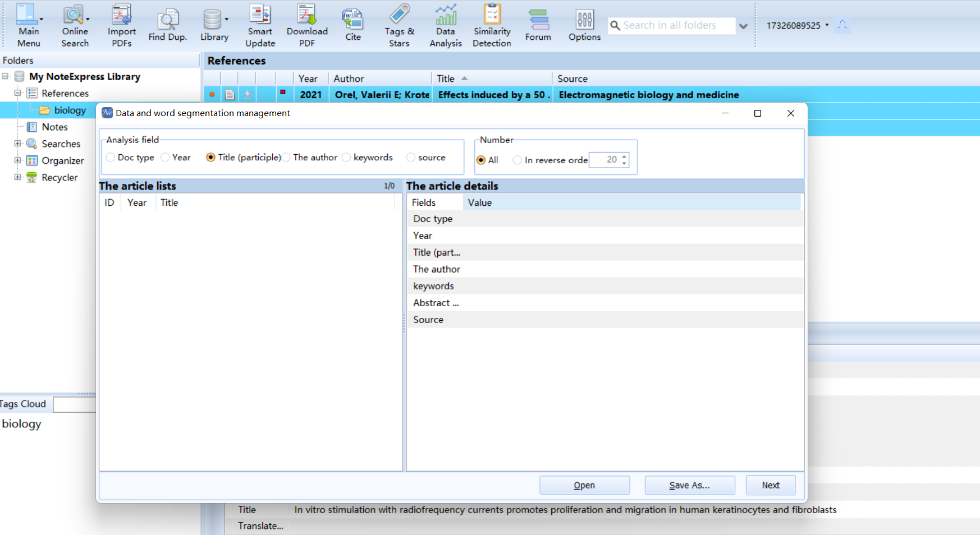Open the Main Menu toolbar button
The image size is (980, 535).
pos(29,25)
